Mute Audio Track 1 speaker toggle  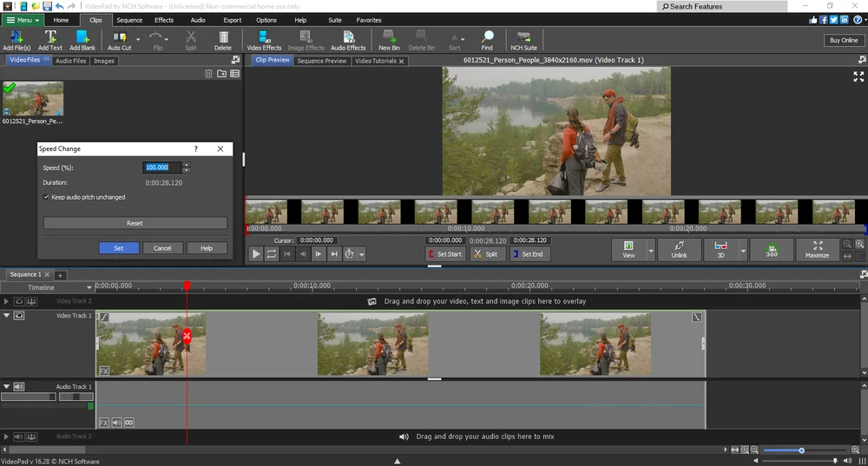coord(19,386)
